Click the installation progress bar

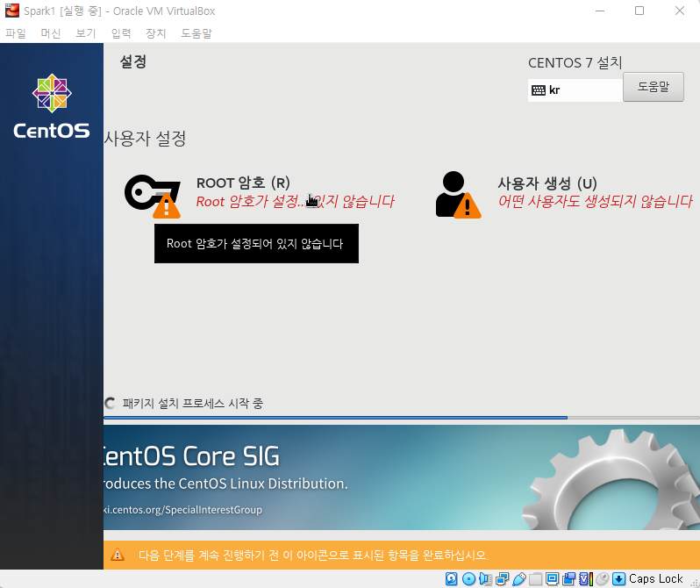click(x=402, y=418)
